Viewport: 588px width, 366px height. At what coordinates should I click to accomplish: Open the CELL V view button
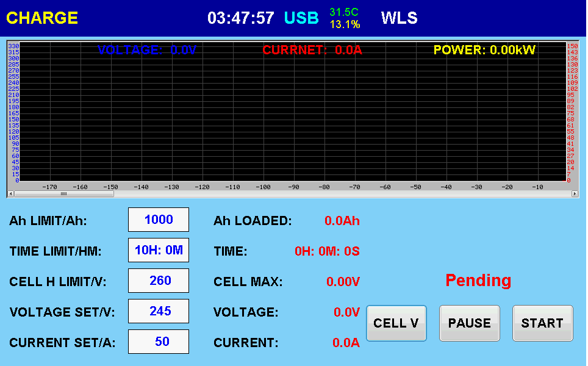pos(396,323)
